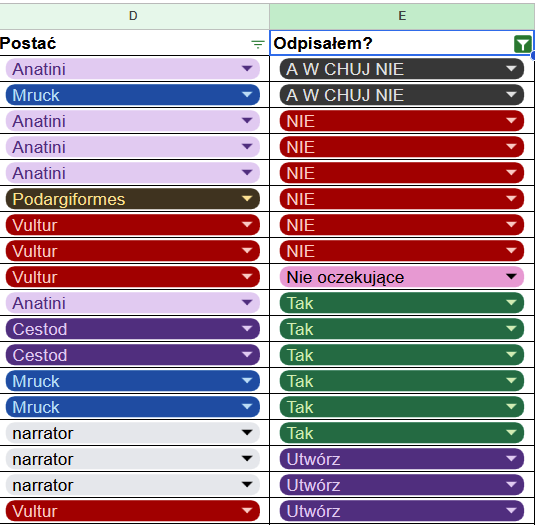Expand the Nie oczekujące dropdown arrow
The width and height of the screenshot is (535, 525).
click(511, 277)
